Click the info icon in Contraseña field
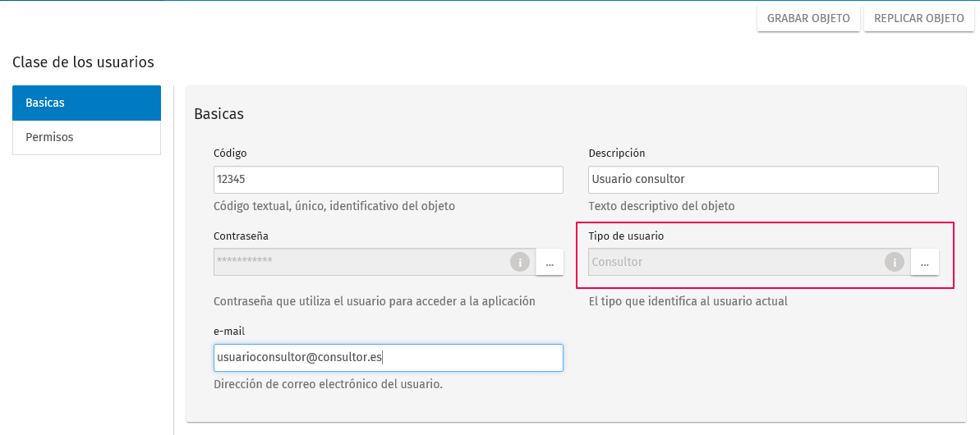The width and height of the screenshot is (980, 435). (x=519, y=262)
